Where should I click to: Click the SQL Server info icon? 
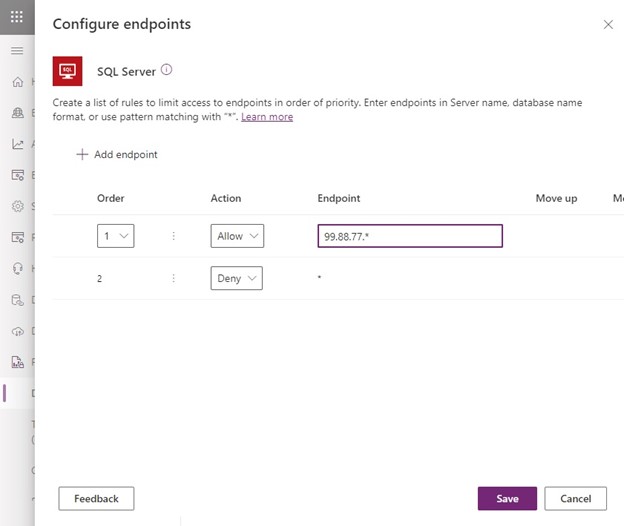pos(167,70)
